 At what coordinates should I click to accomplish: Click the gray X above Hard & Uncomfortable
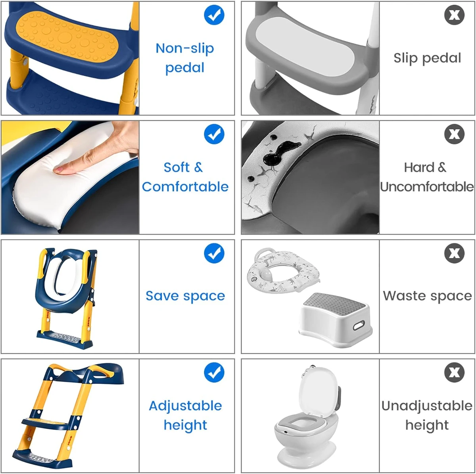[454, 134]
